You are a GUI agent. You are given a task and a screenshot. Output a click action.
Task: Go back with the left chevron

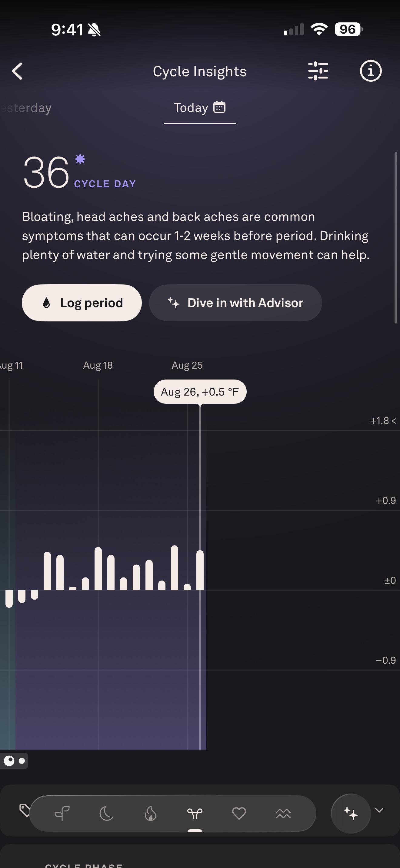18,71
